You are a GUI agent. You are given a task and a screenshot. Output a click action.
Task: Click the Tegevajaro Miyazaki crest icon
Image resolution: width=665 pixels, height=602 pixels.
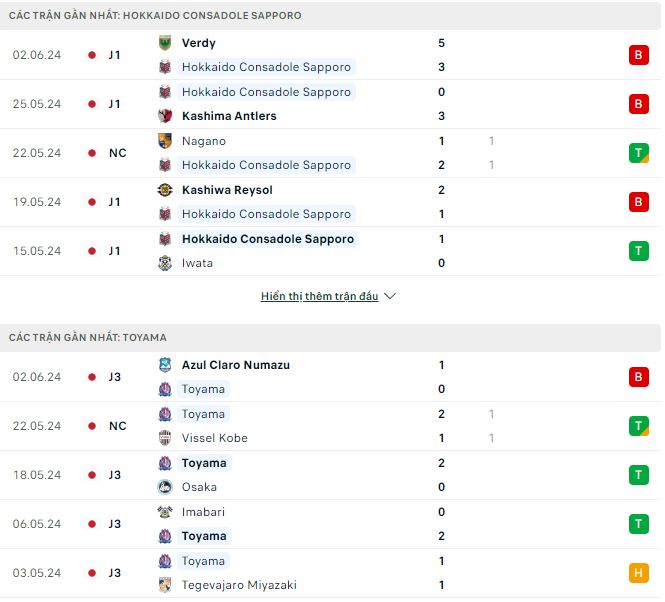165,585
